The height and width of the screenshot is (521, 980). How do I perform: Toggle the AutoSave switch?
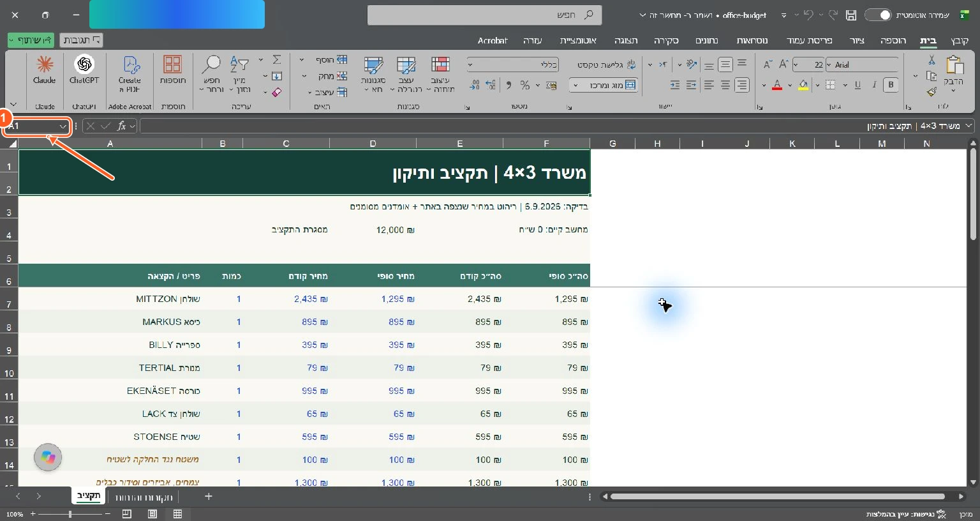point(878,15)
